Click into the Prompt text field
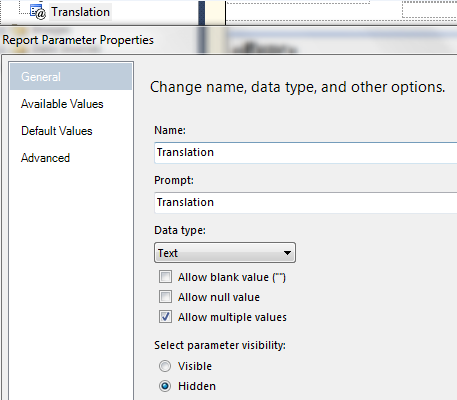Image resolution: width=457 pixels, height=400 pixels. (x=305, y=203)
